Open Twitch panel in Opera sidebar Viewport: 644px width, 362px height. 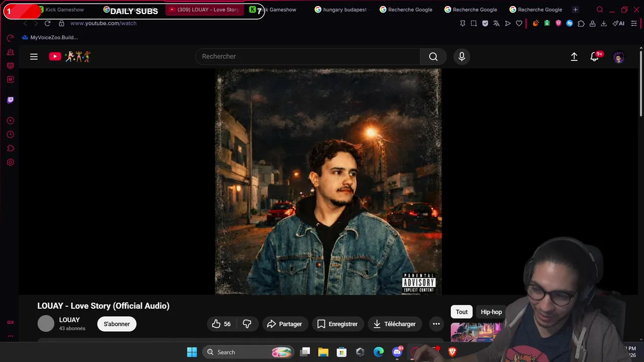pyautogui.click(x=10, y=100)
